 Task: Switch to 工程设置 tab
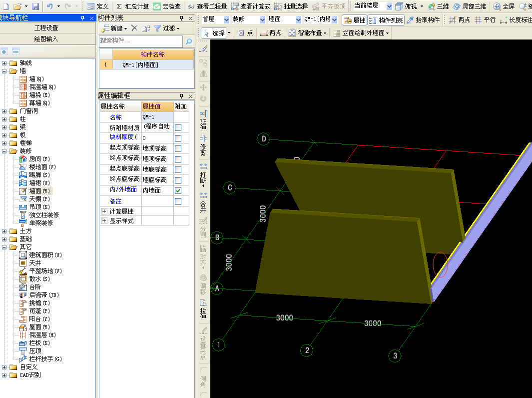tap(46, 28)
